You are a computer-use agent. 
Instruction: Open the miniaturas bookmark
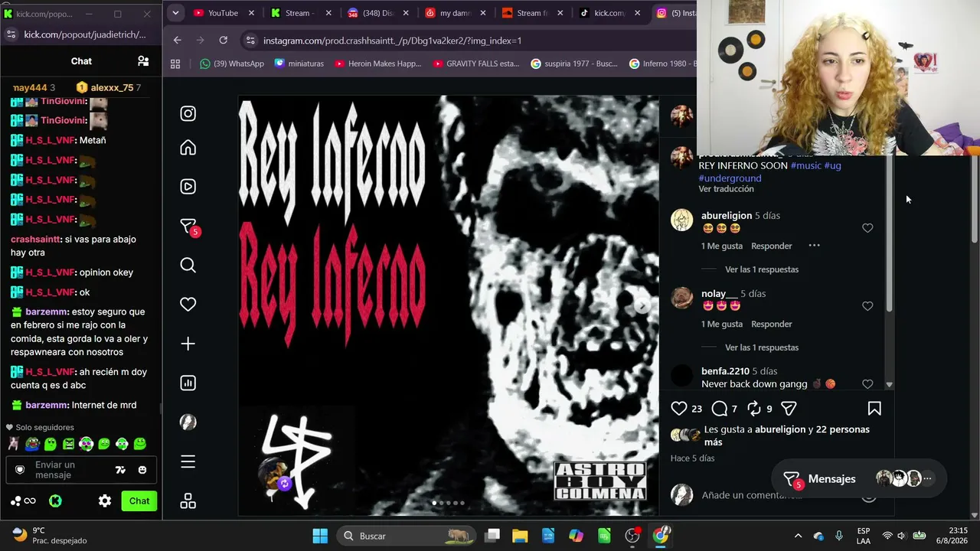[298, 64]
